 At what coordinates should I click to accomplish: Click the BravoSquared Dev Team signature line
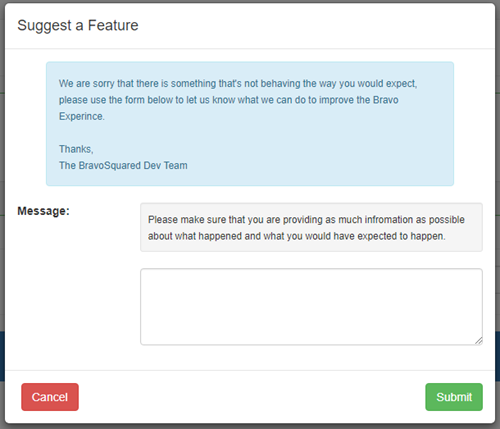(x=123, y=165)
